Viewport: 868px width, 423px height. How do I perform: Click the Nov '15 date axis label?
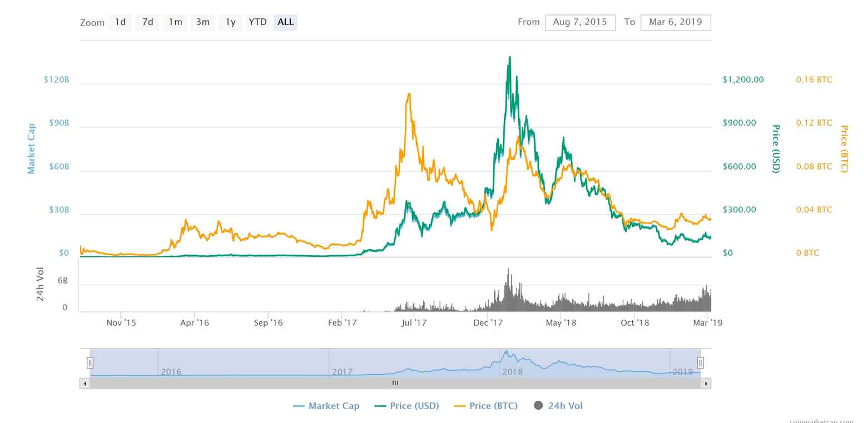click(x=121, y=322)
